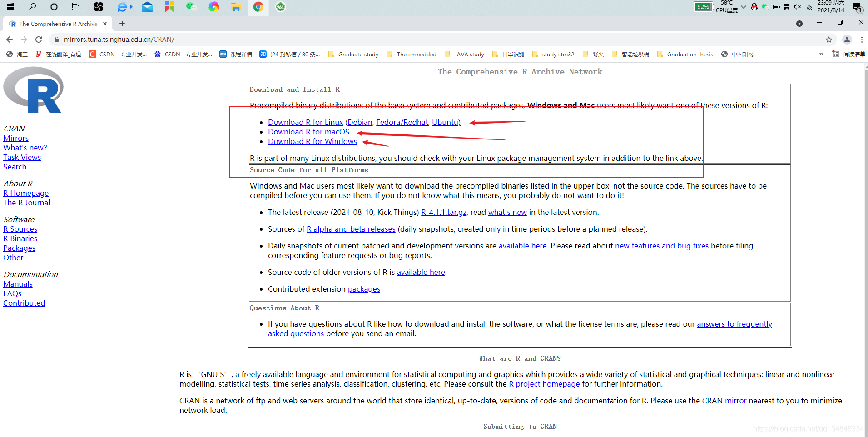Open a new Chrome tab

pos(122,24)
